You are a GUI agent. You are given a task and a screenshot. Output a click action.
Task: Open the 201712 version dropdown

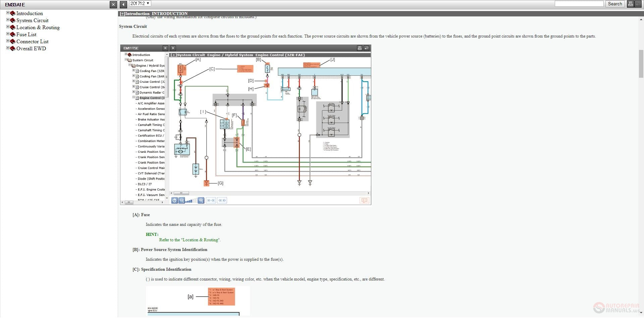[140, 4]
